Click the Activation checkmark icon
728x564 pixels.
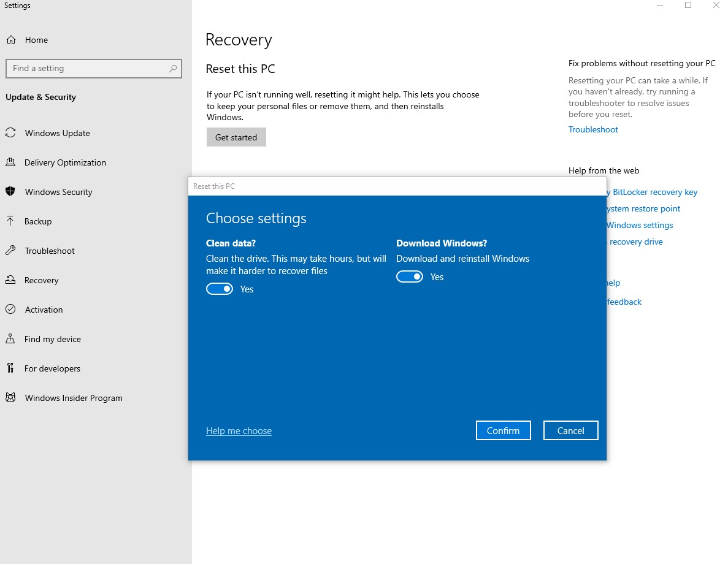pyautogui.click(x=10, y=310)
